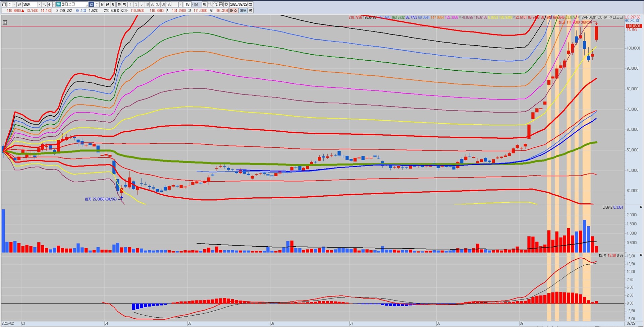The height and width of the screenshot is (327, 644).
Task: Click the volume panel corner square icon
Action: (641, 207)
